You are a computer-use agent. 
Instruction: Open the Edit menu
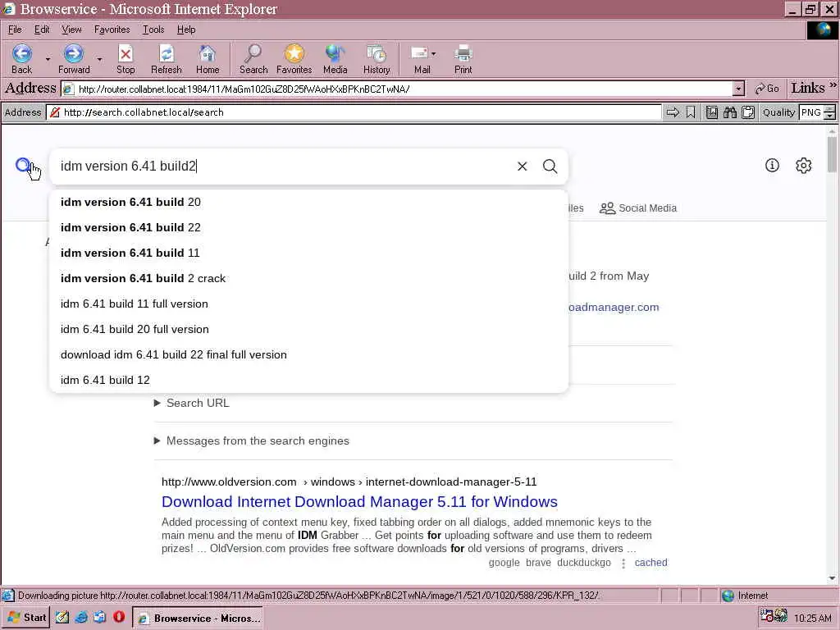pyautogui.click(x=42, y=30)
